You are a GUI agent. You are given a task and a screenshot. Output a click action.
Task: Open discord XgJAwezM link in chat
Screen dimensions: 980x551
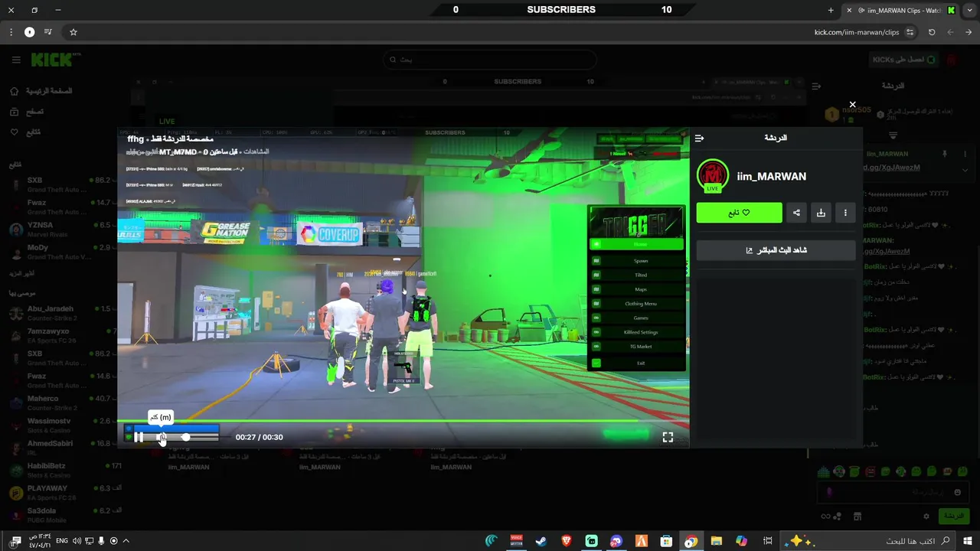tap(893, 168)
